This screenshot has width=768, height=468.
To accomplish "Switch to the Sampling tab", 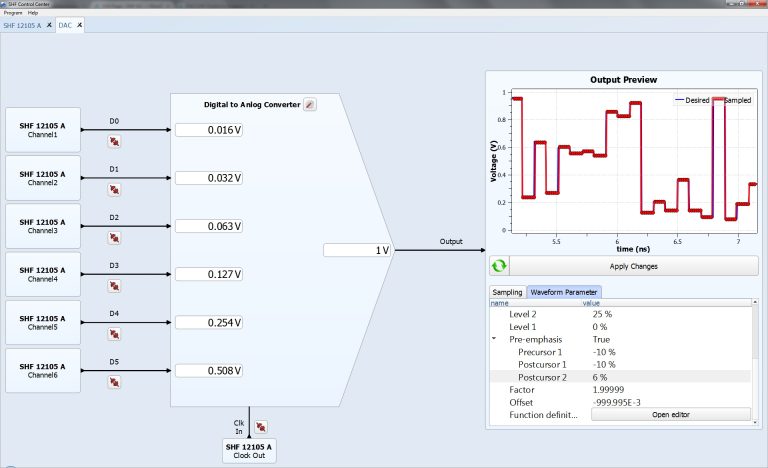I will pos(507,292).
